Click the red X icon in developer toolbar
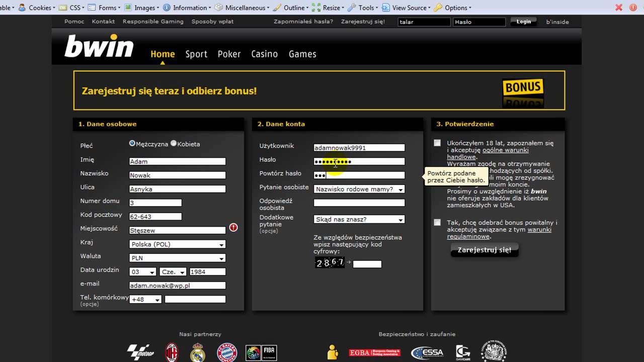The height and width of the screenshot is (362, 644). (619, 8)
